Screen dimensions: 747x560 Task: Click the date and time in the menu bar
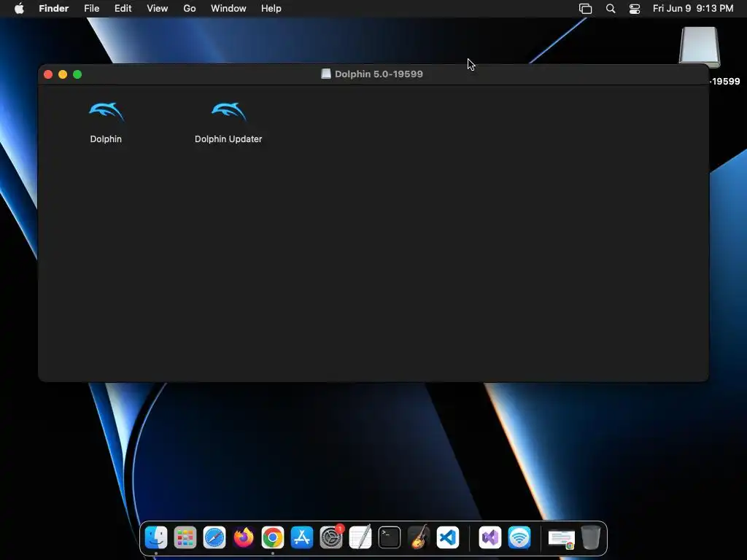[693, 9]
